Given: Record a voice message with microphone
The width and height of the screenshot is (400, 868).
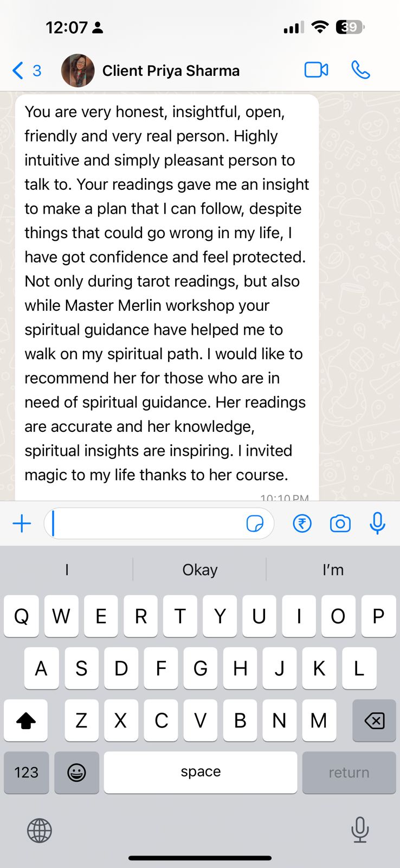Looking at the screenshot, I should [x=377, y=524].
